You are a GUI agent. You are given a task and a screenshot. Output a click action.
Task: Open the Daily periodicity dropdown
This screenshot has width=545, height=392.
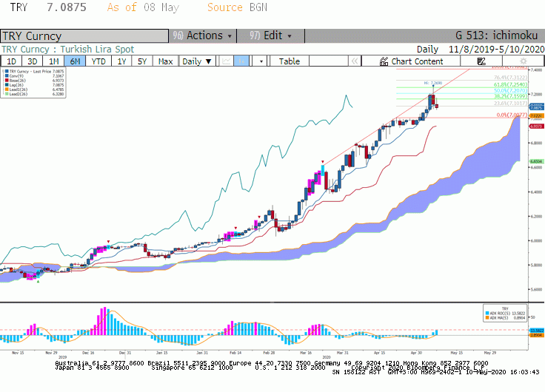pos(197,61)
